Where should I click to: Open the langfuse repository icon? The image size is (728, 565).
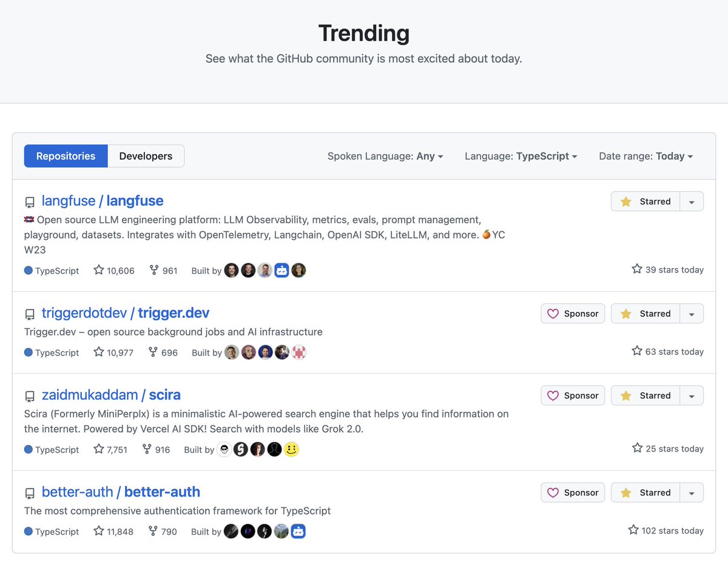pos(30,202)
